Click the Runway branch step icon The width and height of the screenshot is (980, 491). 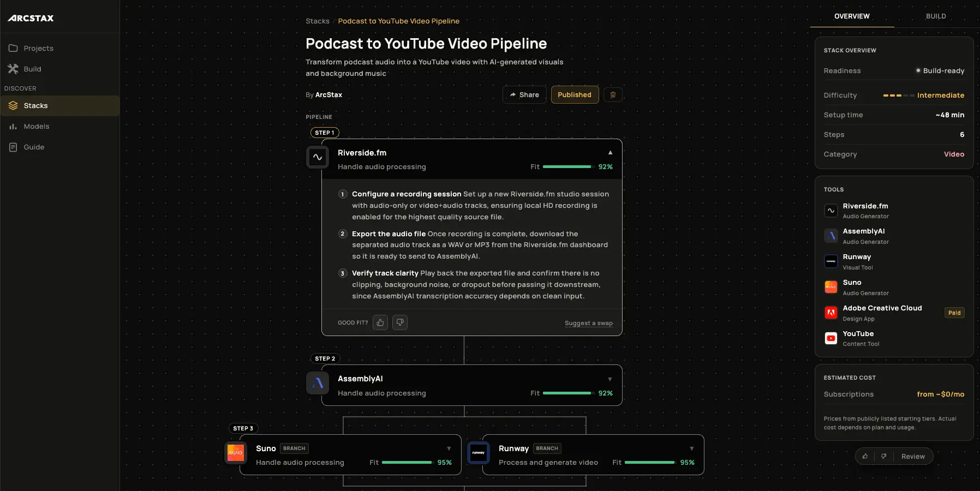pos(479,452)
